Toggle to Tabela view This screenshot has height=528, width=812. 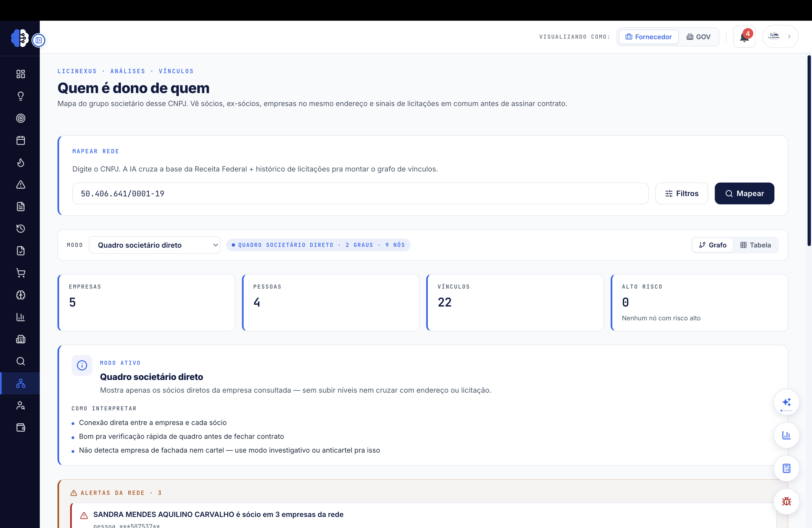755,245
